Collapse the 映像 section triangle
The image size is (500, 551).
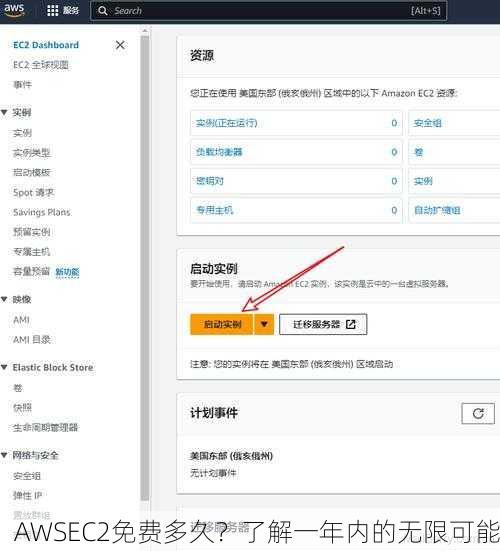click(4, 299)
